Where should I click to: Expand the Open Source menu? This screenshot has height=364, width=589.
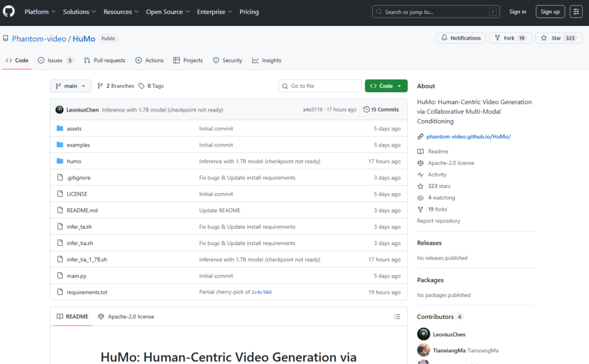tap(168, 12)
